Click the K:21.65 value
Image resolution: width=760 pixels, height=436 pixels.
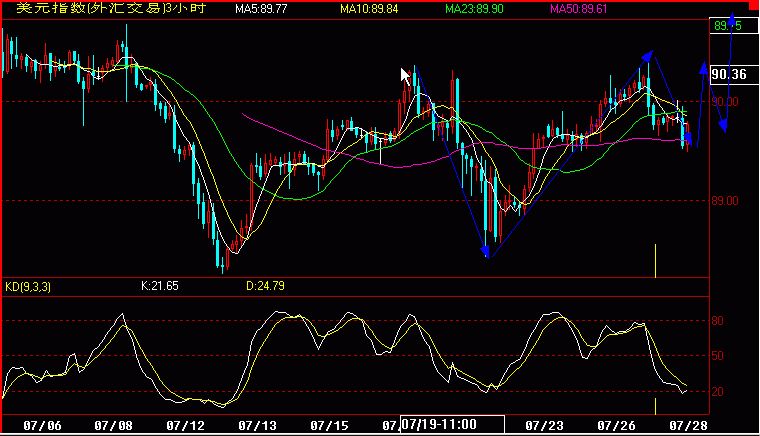(160, 286)
